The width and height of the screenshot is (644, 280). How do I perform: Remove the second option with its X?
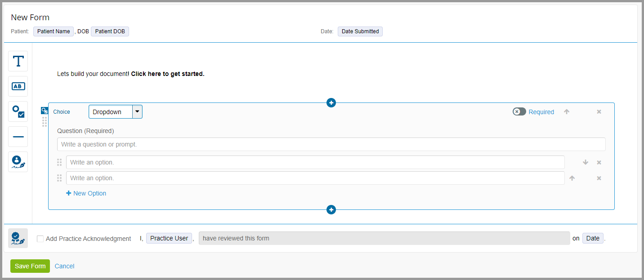pyautogui.click(x=599, y=178)
